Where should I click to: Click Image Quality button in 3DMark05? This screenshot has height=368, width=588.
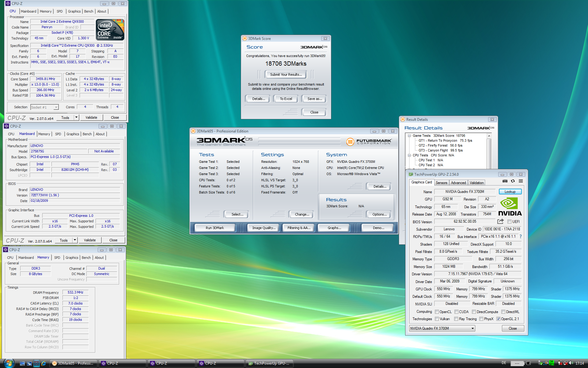[264, 228]
